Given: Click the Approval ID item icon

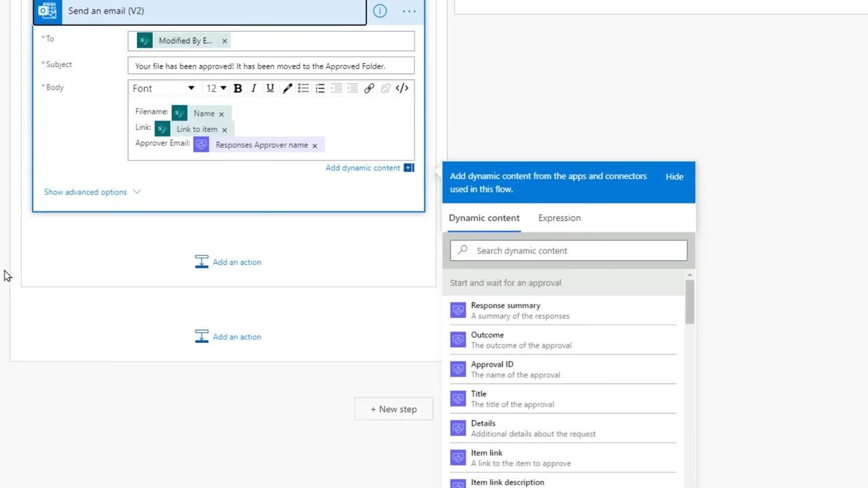Looking at the screenshot, I should point(458,369).
